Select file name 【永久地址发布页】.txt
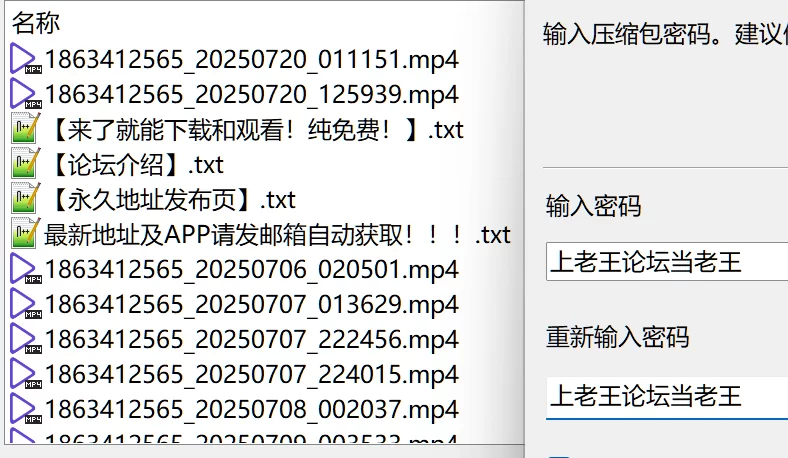 [x=172, y=200]
